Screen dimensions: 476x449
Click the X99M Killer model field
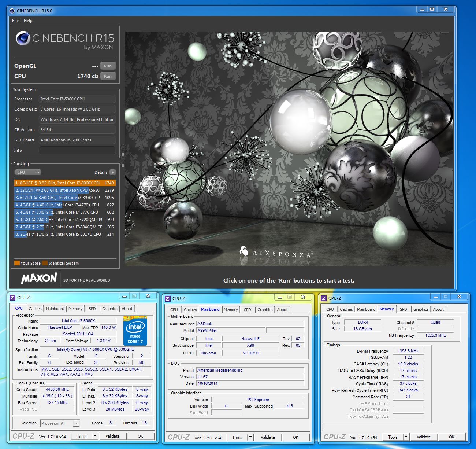pos(230,330)
